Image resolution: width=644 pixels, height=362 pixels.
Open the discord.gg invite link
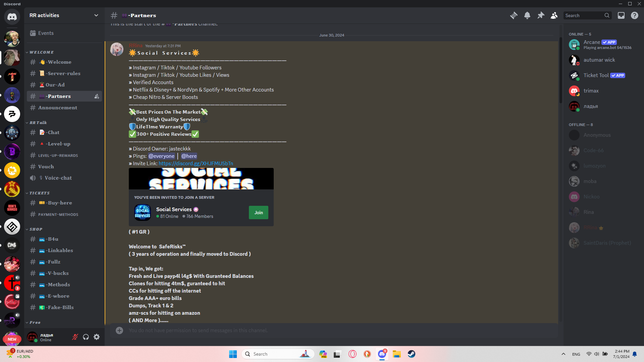(x=196, y=164)
